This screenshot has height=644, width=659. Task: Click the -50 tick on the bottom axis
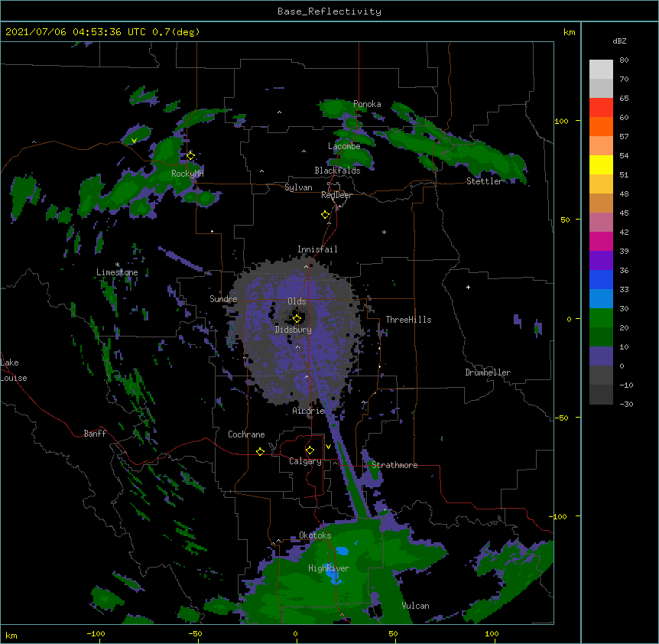pos(195,633)
